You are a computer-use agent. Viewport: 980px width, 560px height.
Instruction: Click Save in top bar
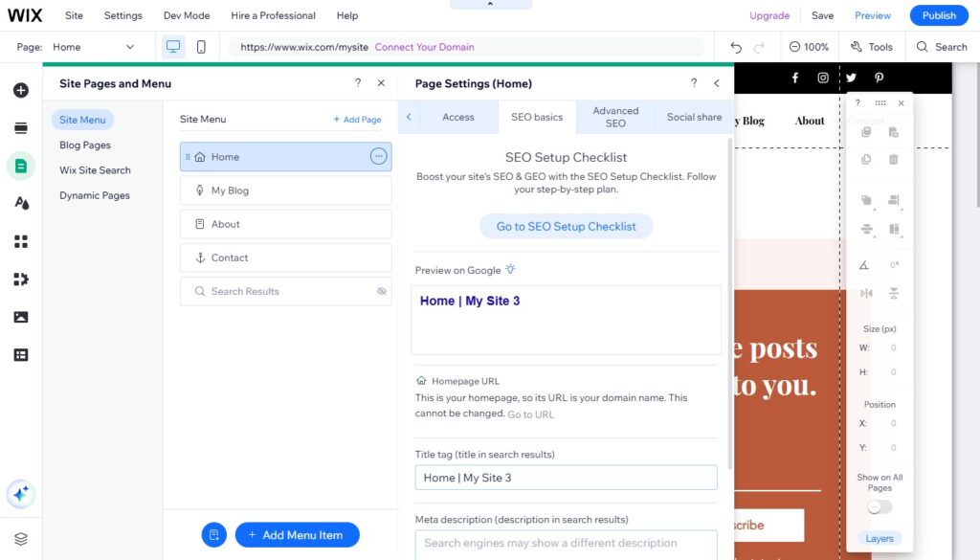click(822, 15)
